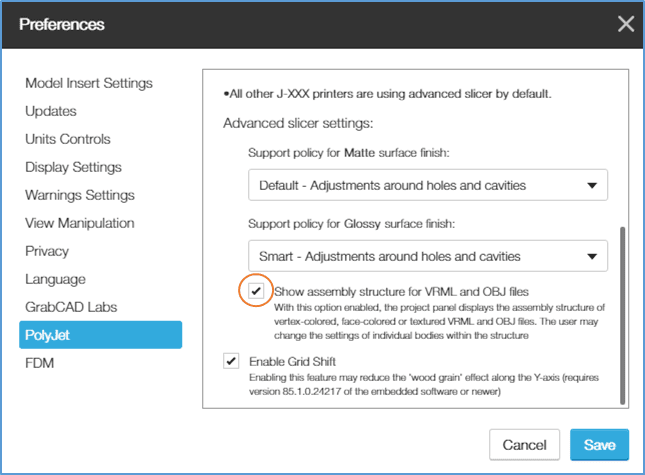The width and height of the screenshot is (645, 475).
Task: Switch to View Manipulation preferences
Action: pos(80,223)
